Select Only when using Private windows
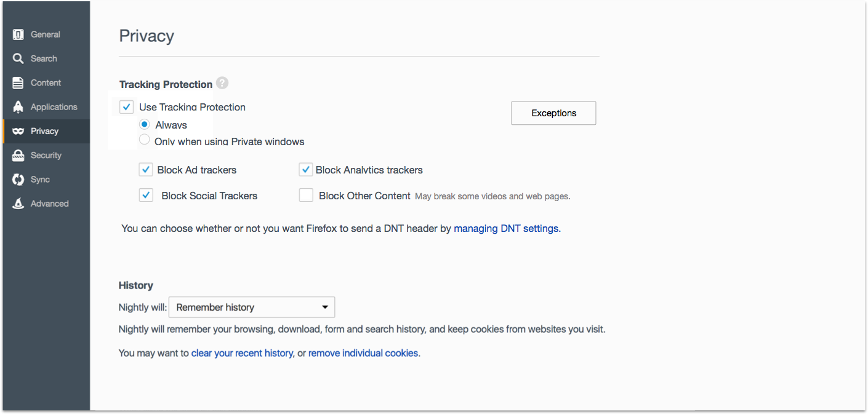 pos(145,140)
